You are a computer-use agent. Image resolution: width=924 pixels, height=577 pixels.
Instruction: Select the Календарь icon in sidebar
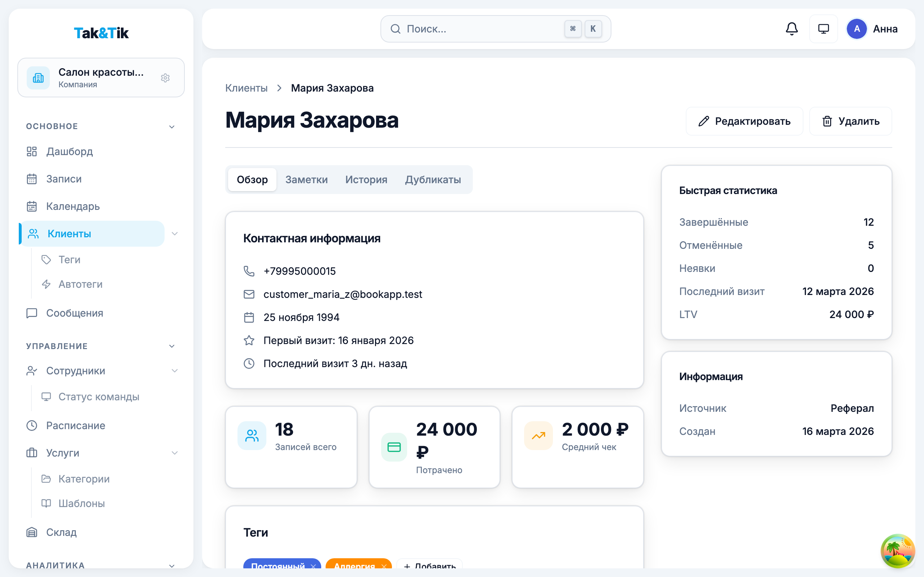[x=32, y=206]
